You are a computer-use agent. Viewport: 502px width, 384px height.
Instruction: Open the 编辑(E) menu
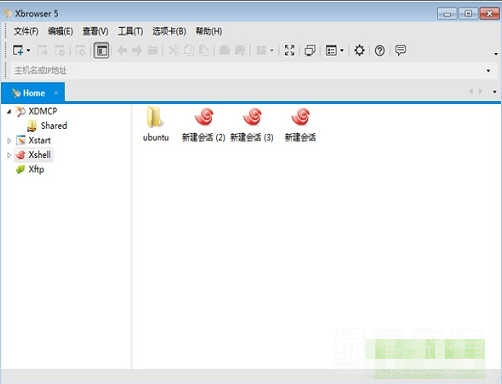pos(60,31)
